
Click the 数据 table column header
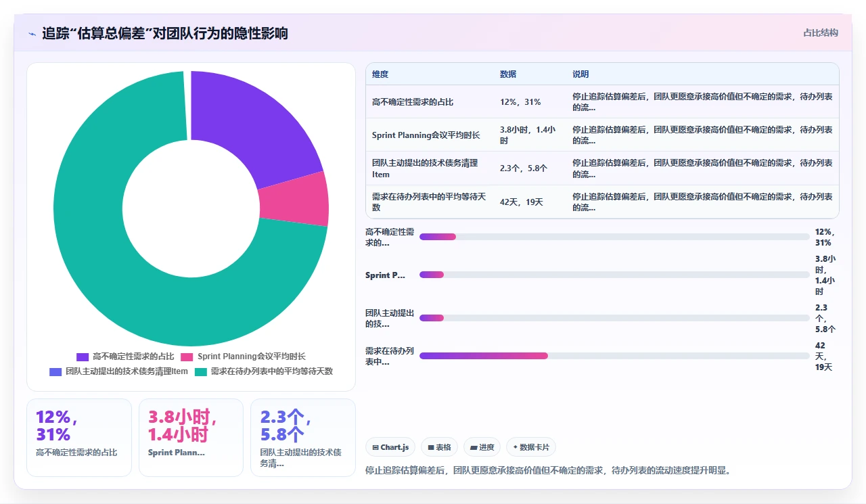point(508,74)
